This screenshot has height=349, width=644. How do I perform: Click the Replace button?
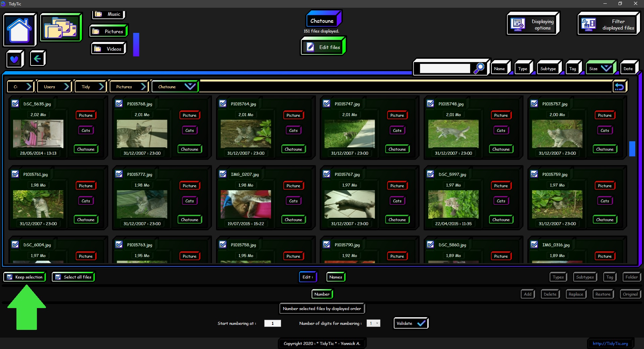pyautogui.click(x=576, y=294)
